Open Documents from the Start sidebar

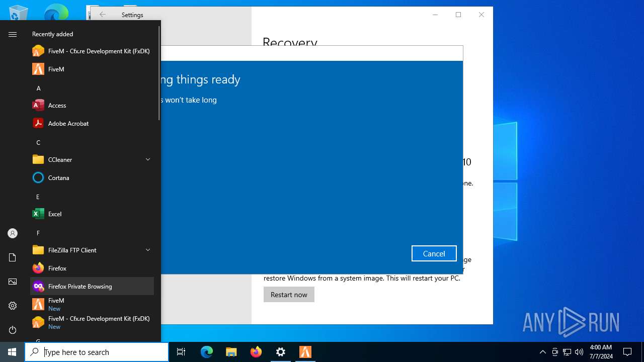click(x=13, y=257)
